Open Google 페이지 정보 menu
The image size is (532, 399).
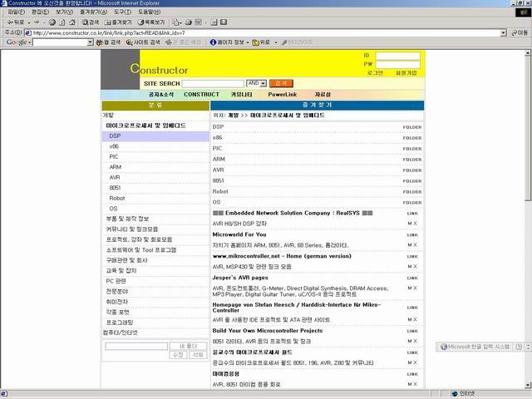[229, 42]
